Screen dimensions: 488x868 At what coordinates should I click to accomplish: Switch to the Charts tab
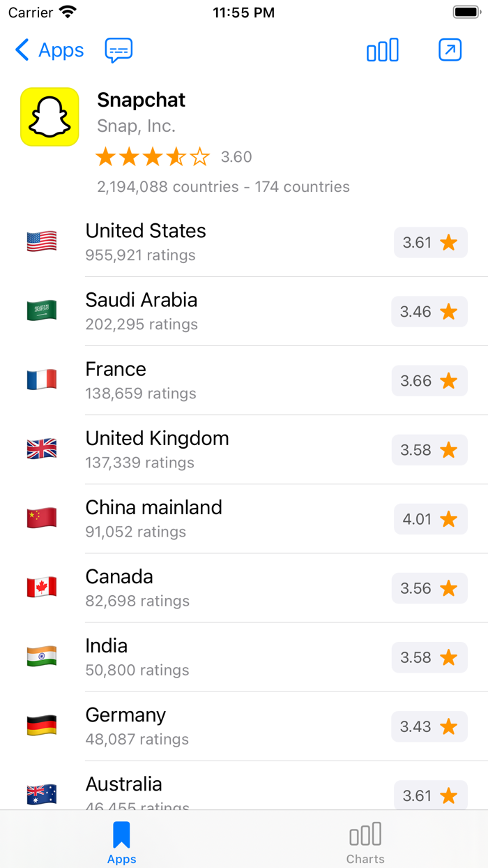[365, 841]
